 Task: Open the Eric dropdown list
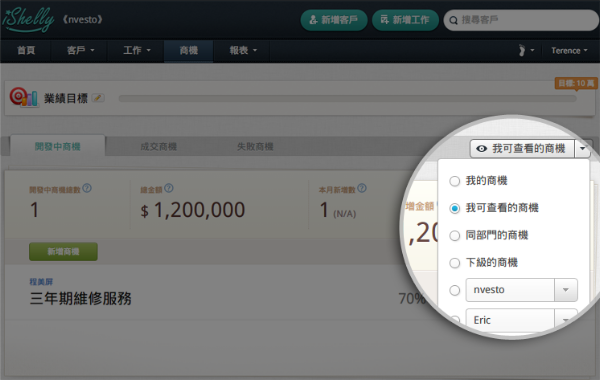click(x=566, y=320)
